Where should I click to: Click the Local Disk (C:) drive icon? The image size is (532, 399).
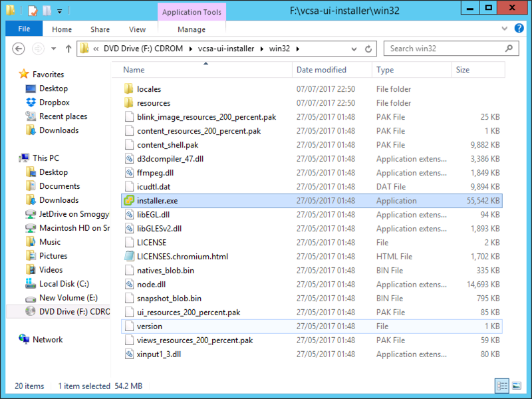(x=31, y=283)
